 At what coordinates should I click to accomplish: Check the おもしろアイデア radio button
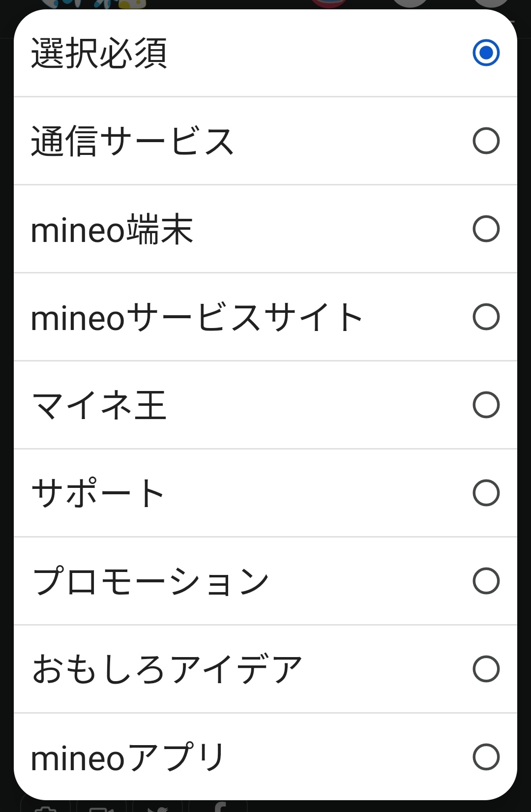point(486,669)
